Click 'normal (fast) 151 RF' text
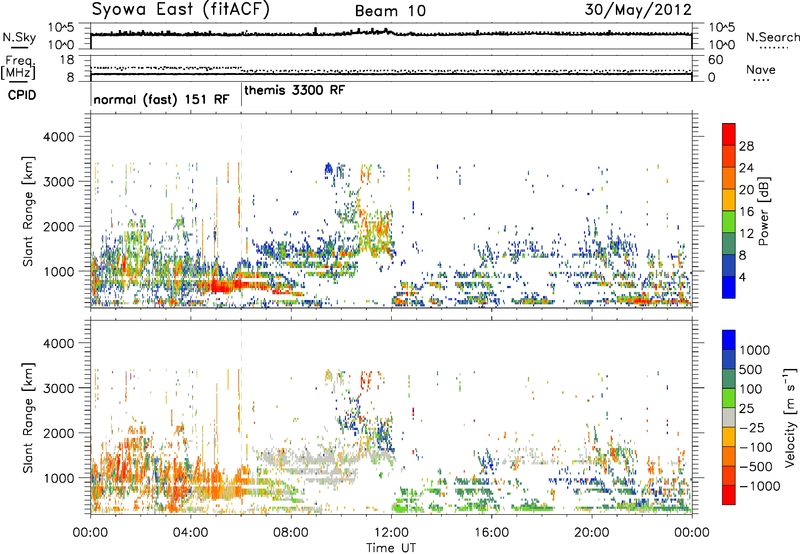 (x=161, y=99)
